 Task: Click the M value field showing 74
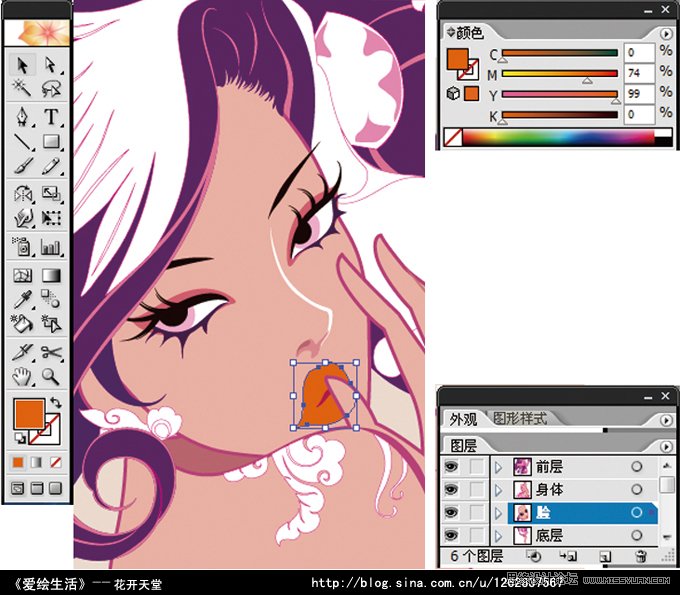point(639,73)
